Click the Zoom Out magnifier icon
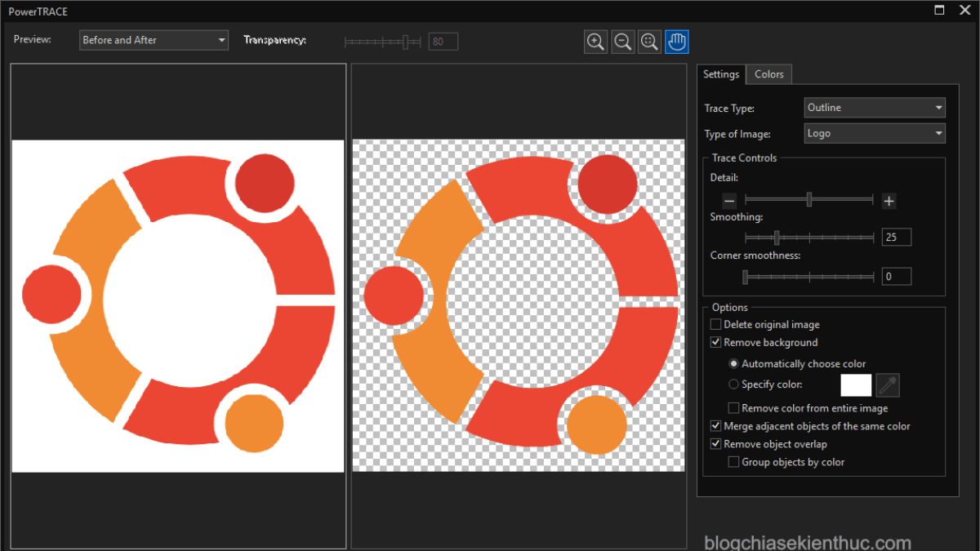This screenshot has height=551, width=980. pos(623,42)
